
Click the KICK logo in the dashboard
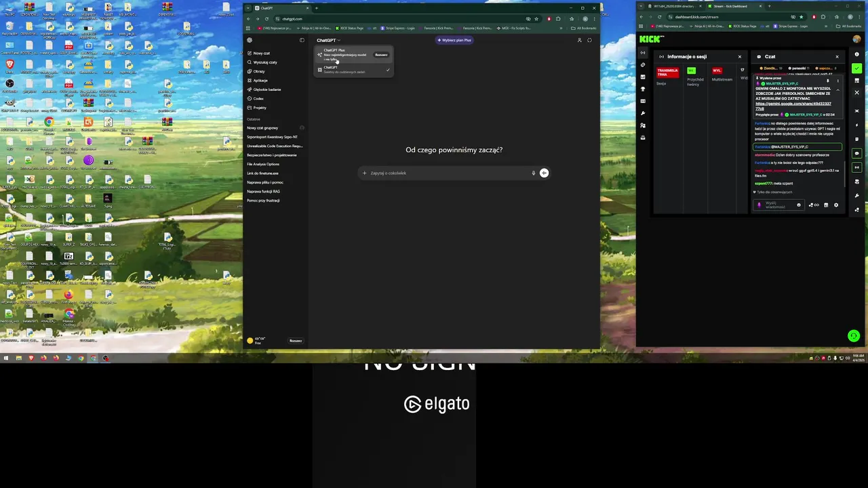(651, 39)
